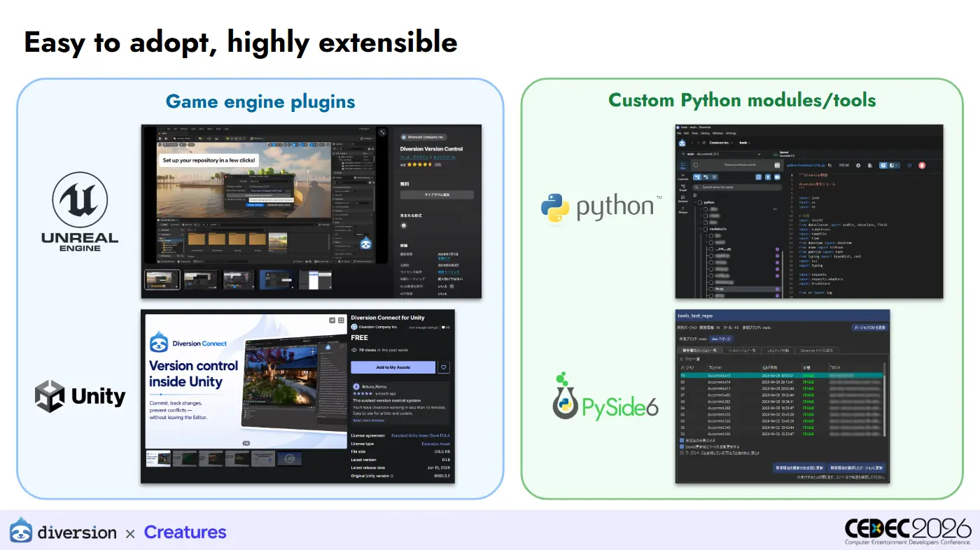
Task: Click the Unreal Engine logo on the slide
Action: click(x=80, y=211)
